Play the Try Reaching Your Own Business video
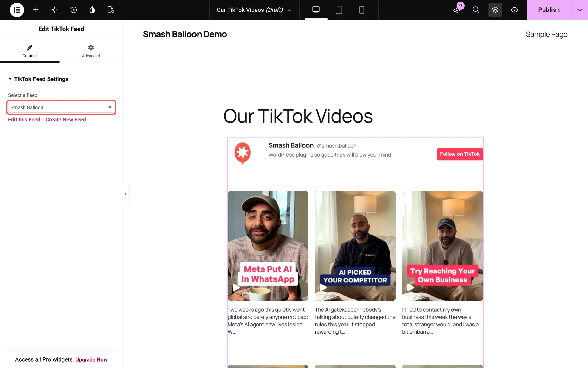Image resolution: width=588 pixels, height=368 pixels. 411,287
